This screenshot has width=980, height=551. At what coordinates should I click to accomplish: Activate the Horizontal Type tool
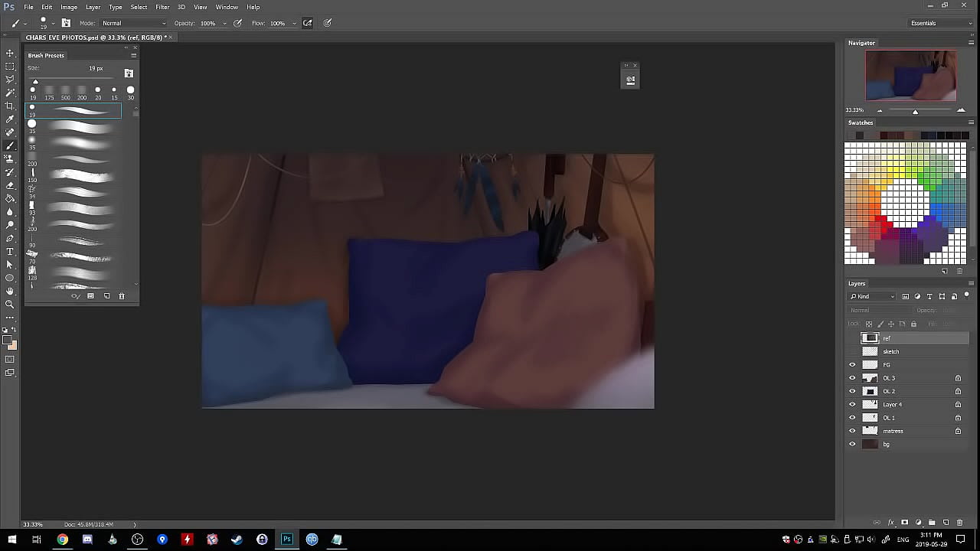point(10,251)
